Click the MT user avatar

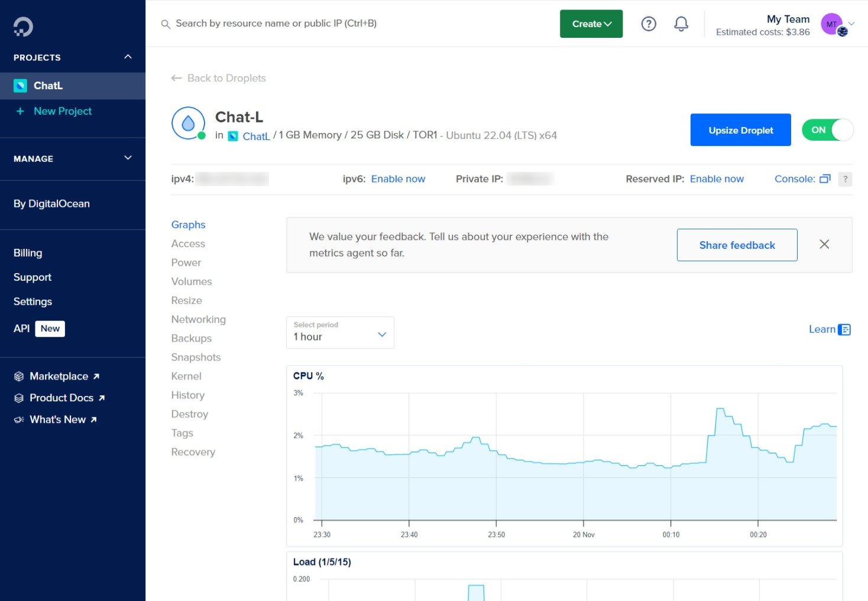832,24
